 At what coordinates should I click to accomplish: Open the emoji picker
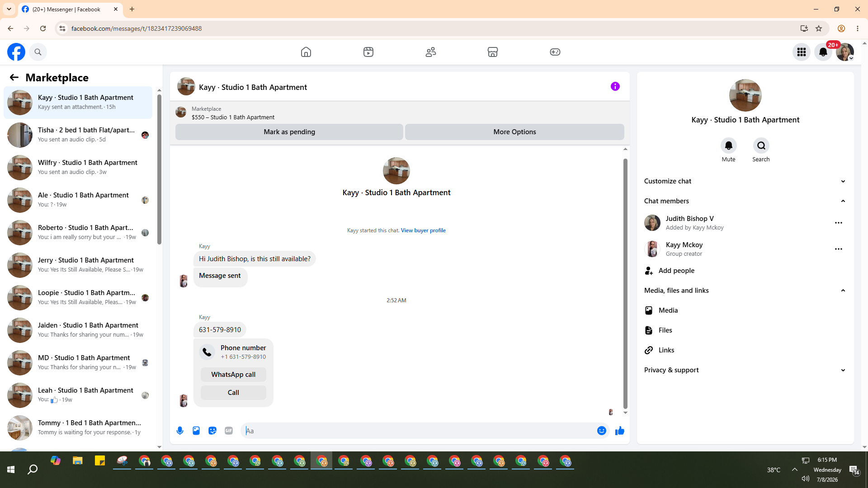(602, 431)
